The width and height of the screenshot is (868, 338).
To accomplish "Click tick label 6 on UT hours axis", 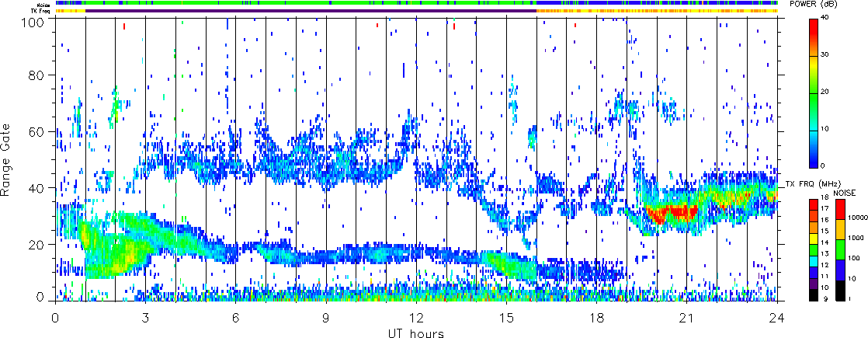I will point(236,319).
